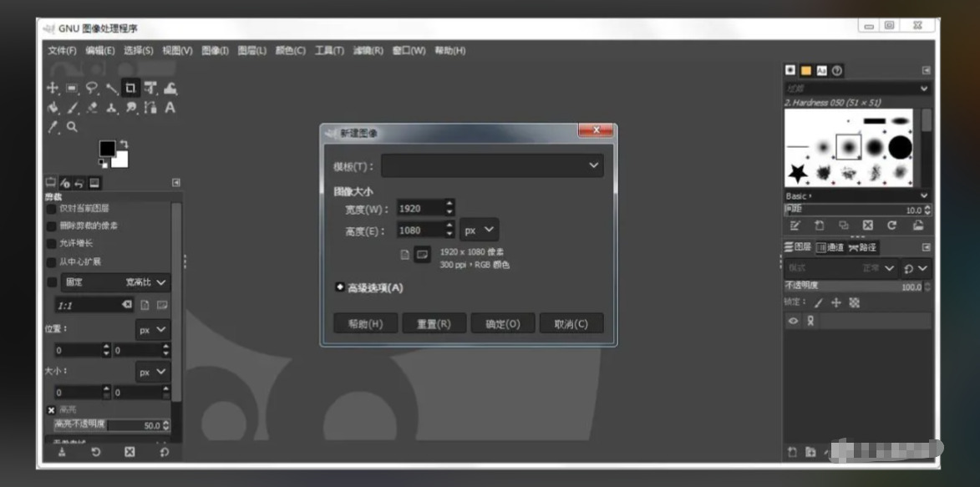Image resolution: width=980 pixels, height=487 pixels.
Task: Select the Crop tool in toolbox
Action: [130, 89]
